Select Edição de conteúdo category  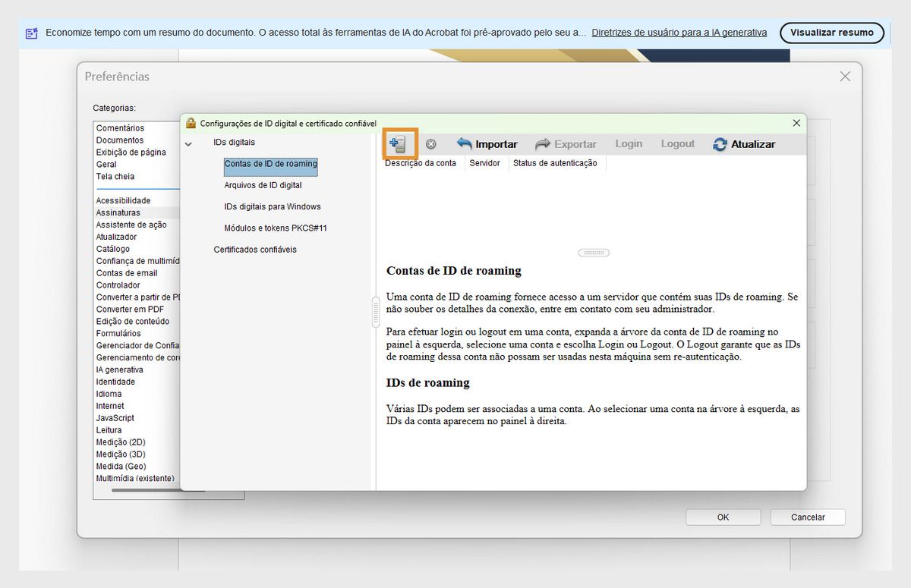point(133,322)
